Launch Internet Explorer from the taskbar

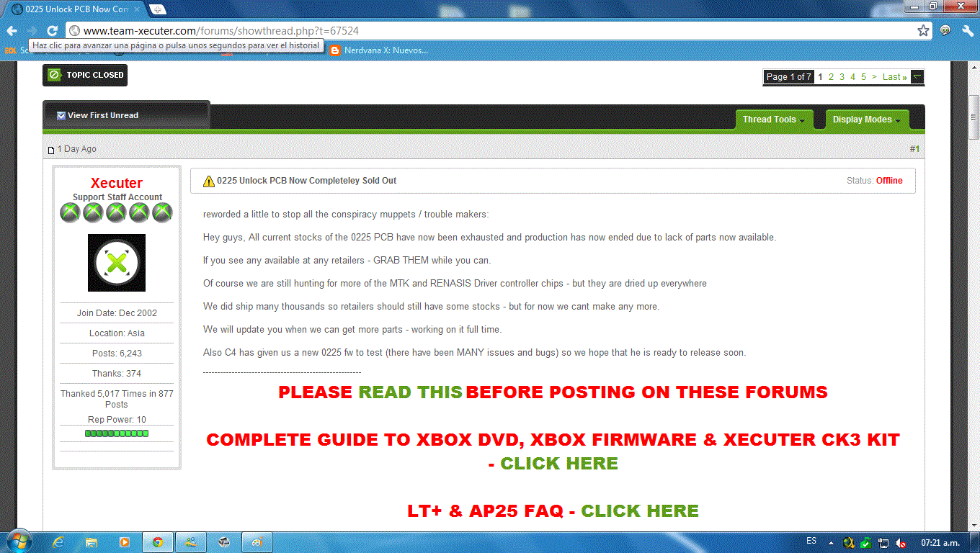pyautogui.click(x=59, y=542)
